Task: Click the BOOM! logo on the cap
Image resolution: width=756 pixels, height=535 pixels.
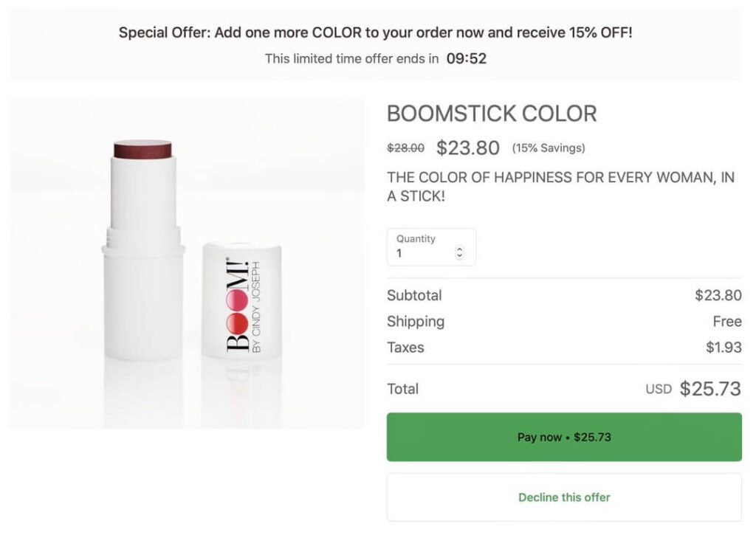Action: [x=238, y=304]
